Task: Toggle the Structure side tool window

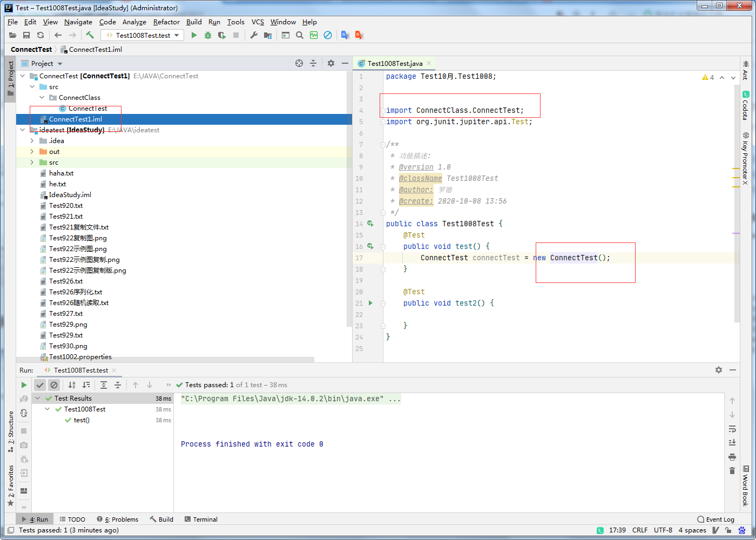Action: (11, 431)
